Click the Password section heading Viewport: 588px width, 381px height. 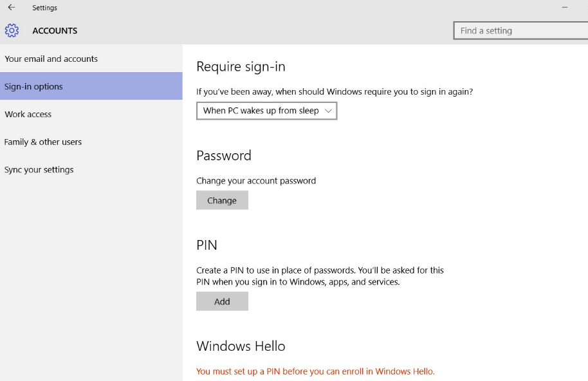(x=224, y=156)
